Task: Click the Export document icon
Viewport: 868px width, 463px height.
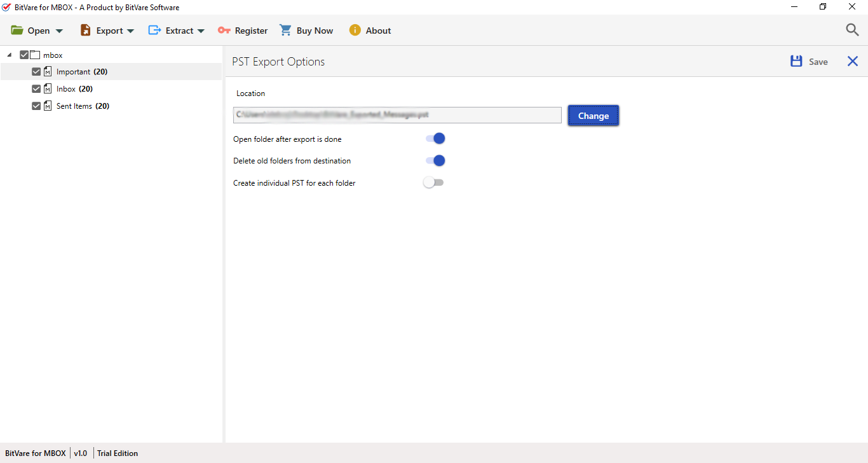Action: point(86,31)
